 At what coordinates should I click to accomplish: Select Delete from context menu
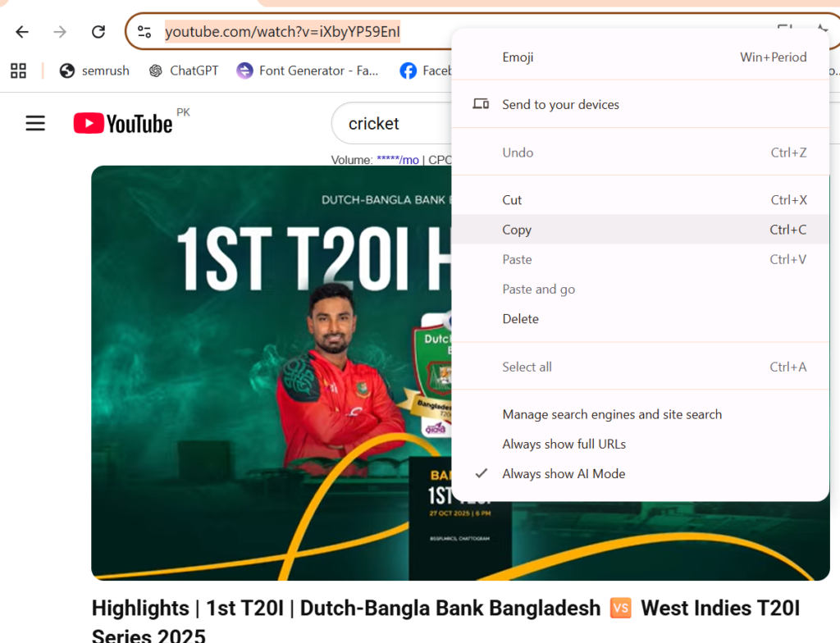640,319
